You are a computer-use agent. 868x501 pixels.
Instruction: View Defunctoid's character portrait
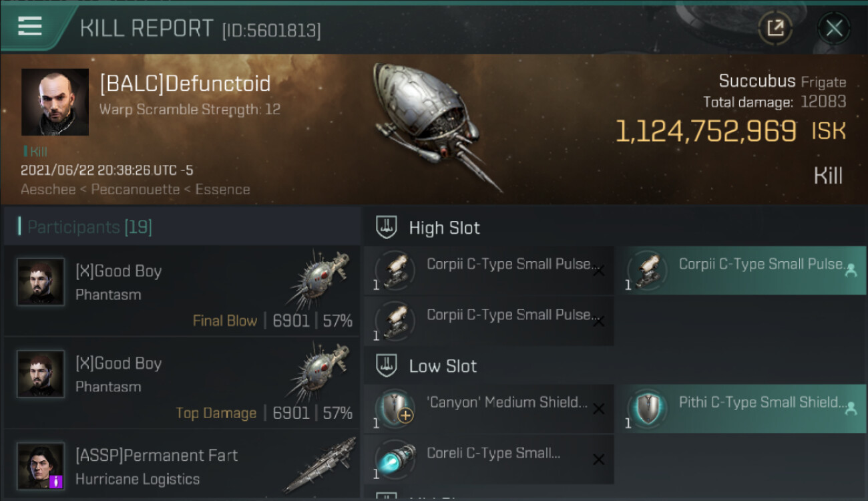coord(55,102)
